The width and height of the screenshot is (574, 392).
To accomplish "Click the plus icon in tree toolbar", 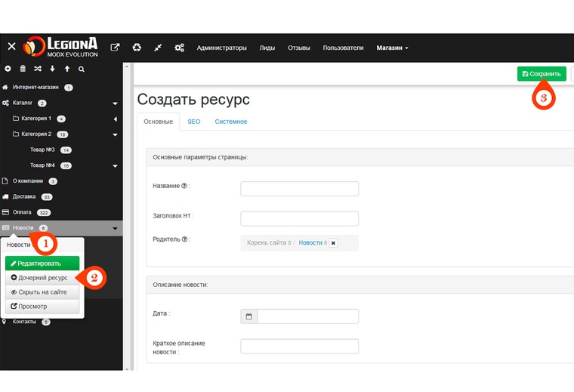I will click(8, 69).
